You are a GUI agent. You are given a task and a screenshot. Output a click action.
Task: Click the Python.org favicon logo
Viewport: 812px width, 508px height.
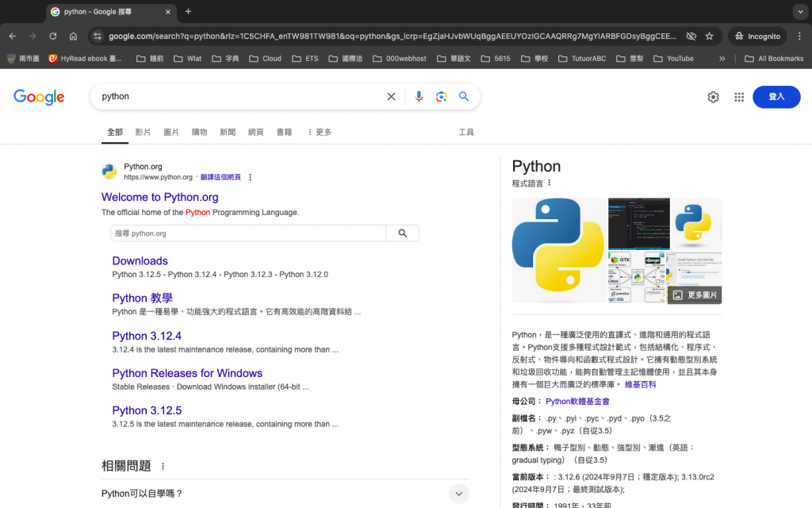pos(109,171)
